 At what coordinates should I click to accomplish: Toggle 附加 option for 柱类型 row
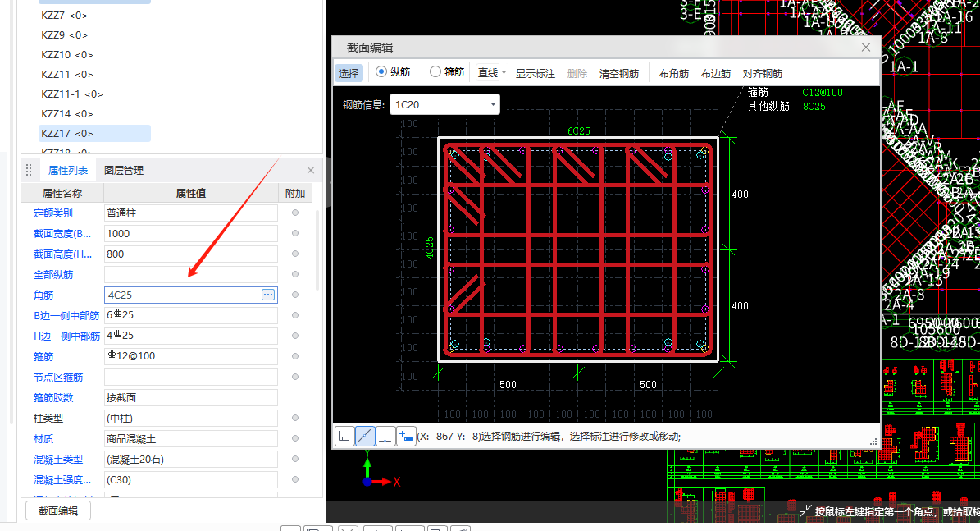295,418
